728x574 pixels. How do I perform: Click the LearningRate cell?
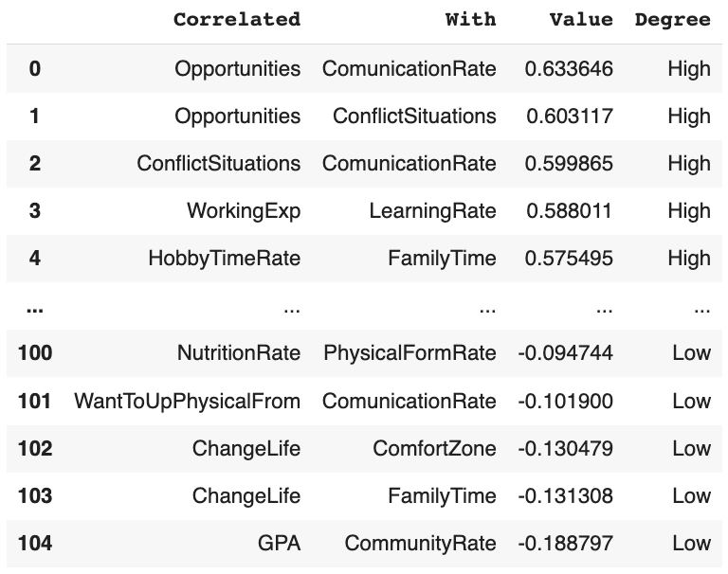click(x=433, y=210)
